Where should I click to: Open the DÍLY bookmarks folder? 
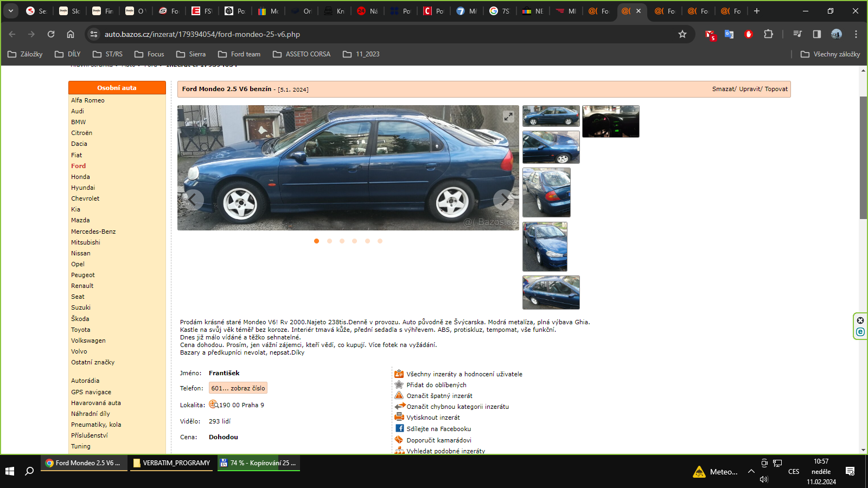68,54
